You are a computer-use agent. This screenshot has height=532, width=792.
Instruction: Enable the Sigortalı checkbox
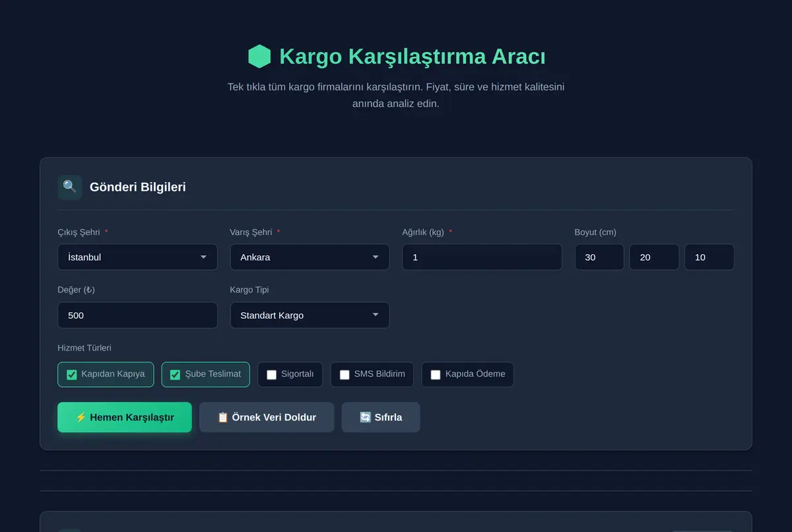point(271,375)
